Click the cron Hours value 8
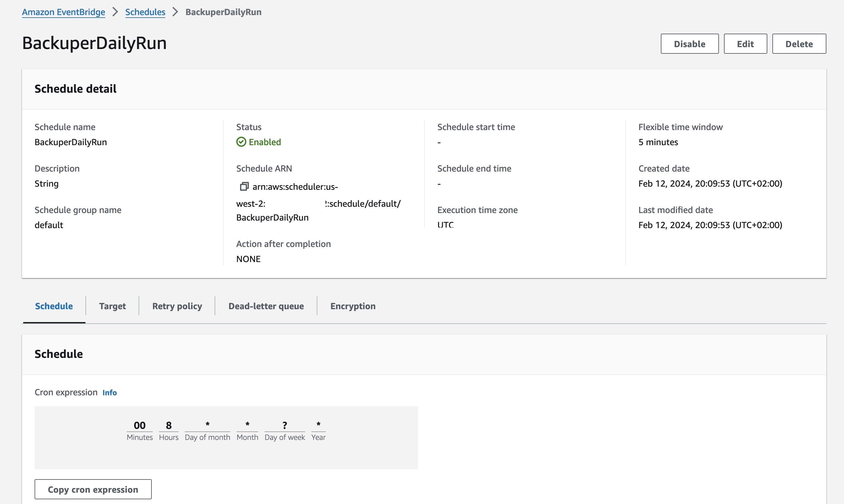Image resolution: width=844 pixels, height=504 pixels. tap(169, 425)
